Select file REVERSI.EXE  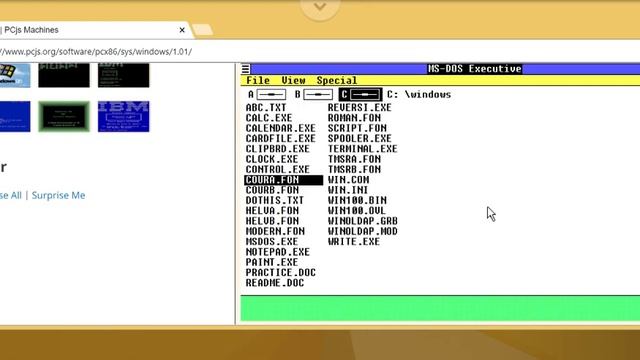[360, 108]
